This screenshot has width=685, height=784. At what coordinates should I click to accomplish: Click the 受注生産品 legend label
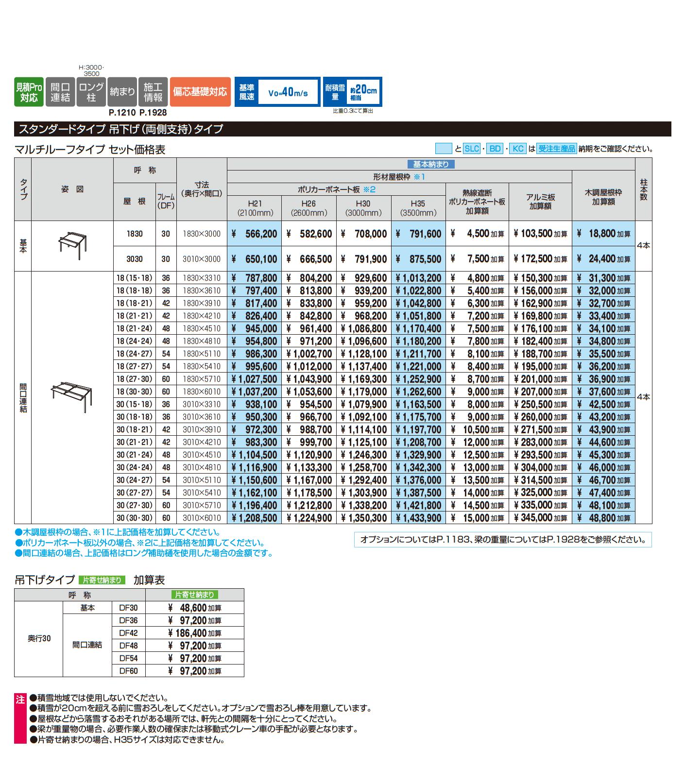[556, 149]
